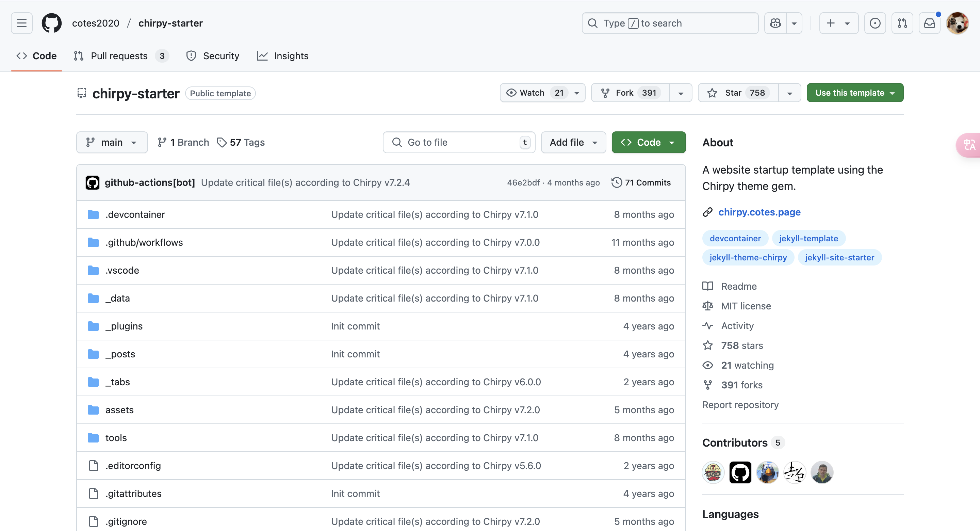Open the _plugins folder icon
980x531 pixels.
[93, 326]
